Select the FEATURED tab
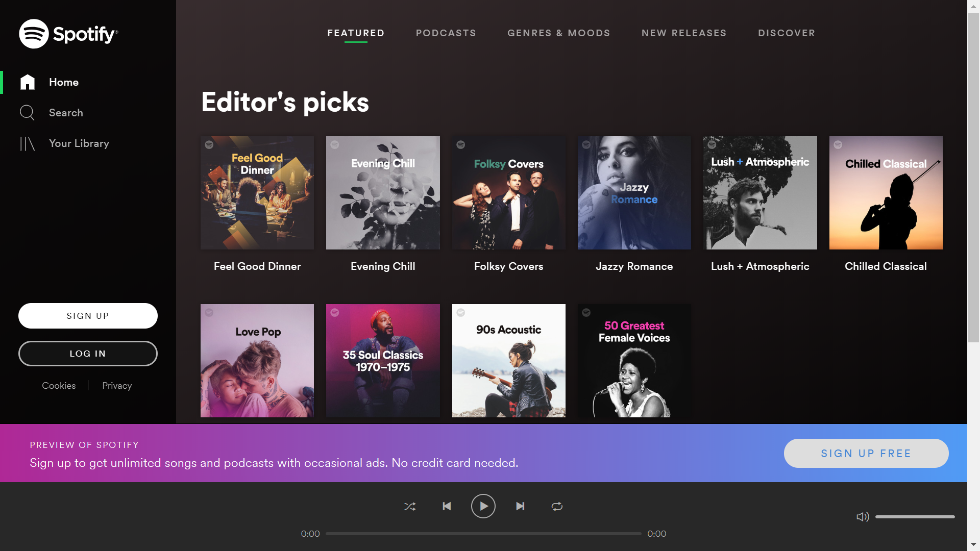The image size is (980, 551). [x=355, y=33]
